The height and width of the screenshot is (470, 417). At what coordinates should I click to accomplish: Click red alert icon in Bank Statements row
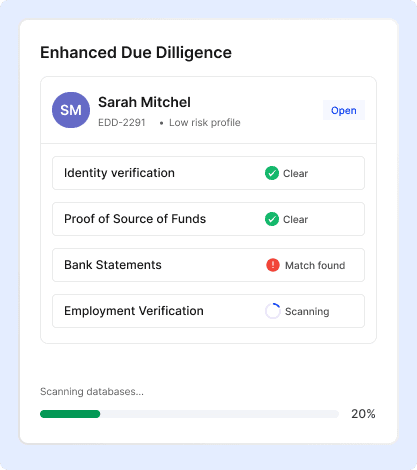click(273, 265)
